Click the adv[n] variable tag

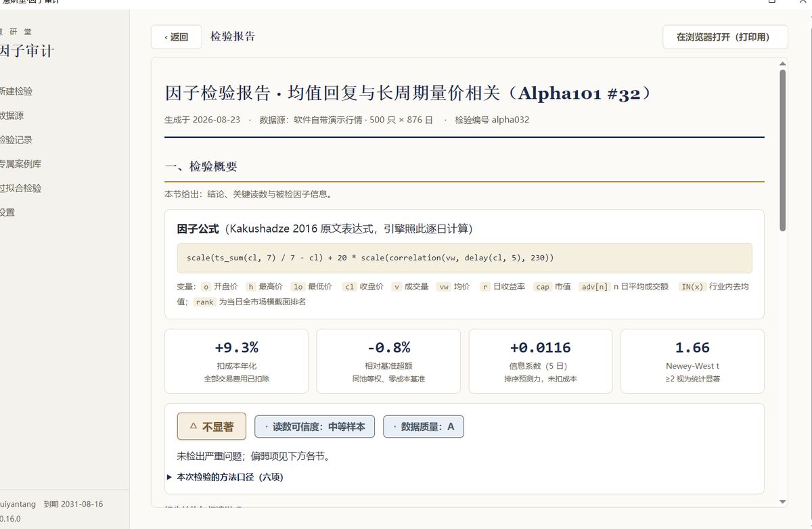tap(594, 287)
